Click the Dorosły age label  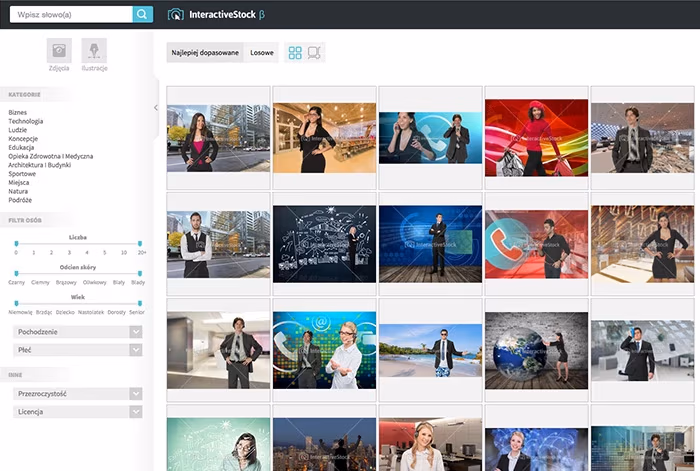click(117, 313)
